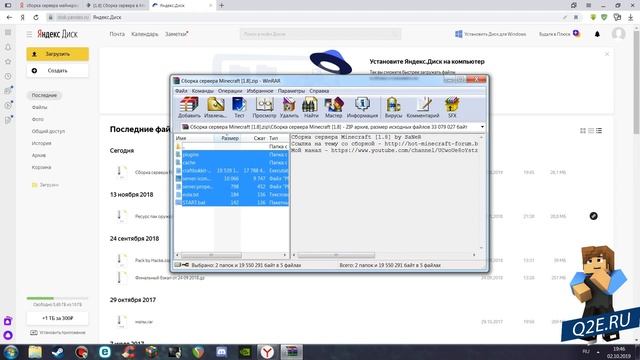Viewport: 640px width, 360px height.
Task: Close the install Yandex.Disk banner
Action: (x=607, y=54)
